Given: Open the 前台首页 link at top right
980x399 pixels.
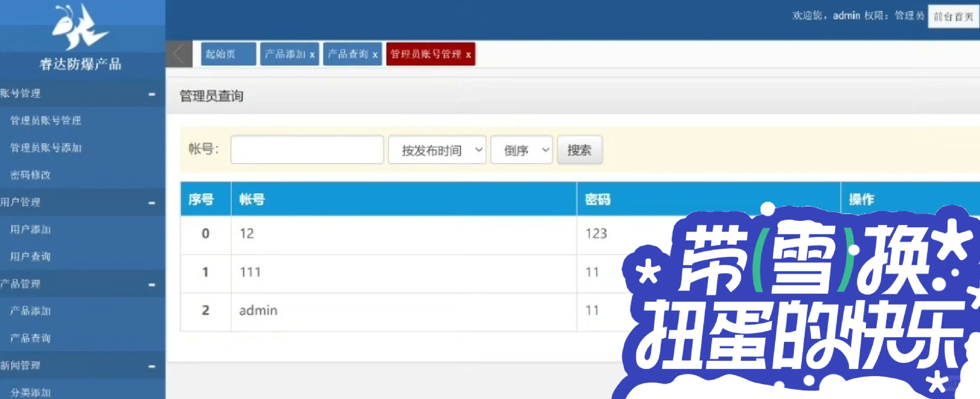Looking at the screenshot, I should point(952,16).
